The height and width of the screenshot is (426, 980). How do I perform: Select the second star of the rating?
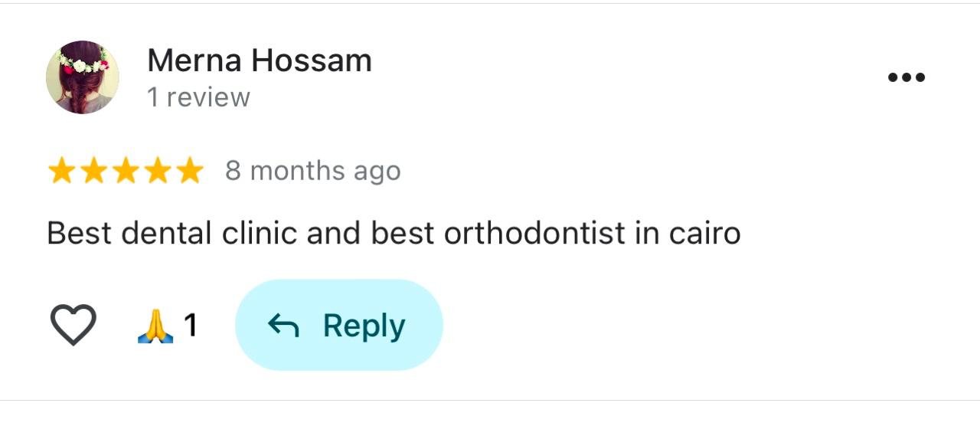tap(93, 171)
